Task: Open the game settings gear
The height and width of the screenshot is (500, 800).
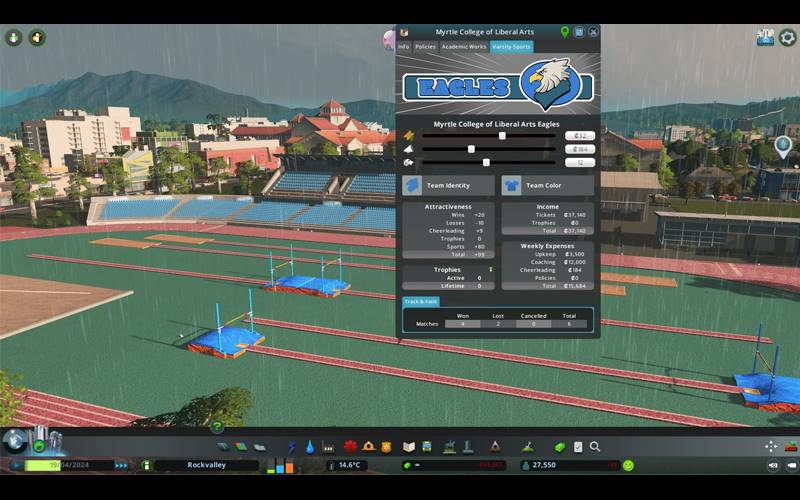Action: point(787,38)
